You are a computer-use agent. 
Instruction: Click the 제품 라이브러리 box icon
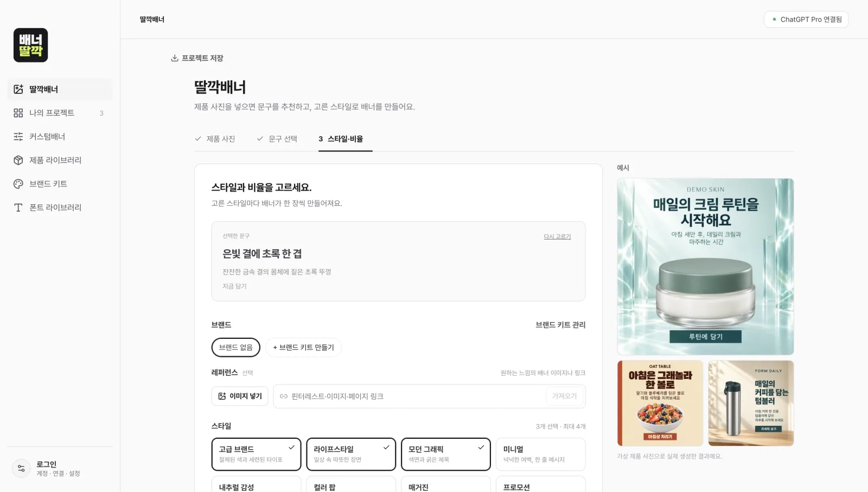[x=18, y=160]
